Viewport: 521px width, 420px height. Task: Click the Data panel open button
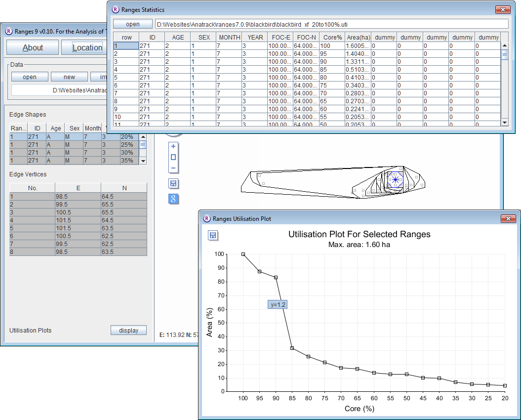point(30,77)
